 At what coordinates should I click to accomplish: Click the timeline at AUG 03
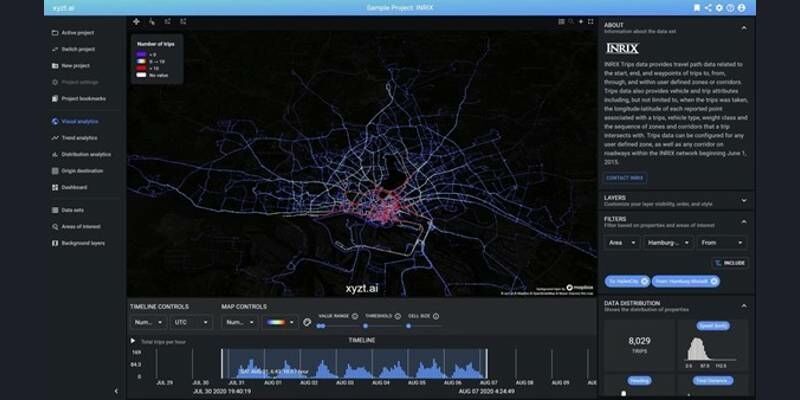(x=345, y=382)
